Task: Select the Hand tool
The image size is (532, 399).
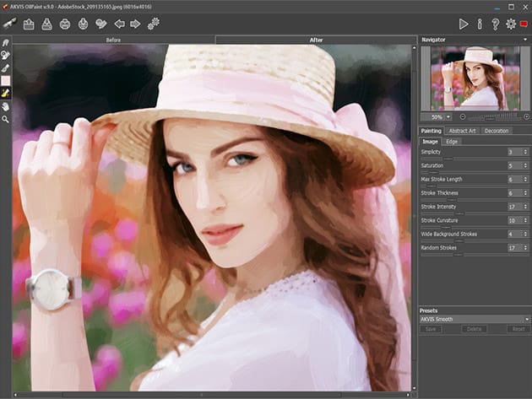Action: tap(6, 107)
